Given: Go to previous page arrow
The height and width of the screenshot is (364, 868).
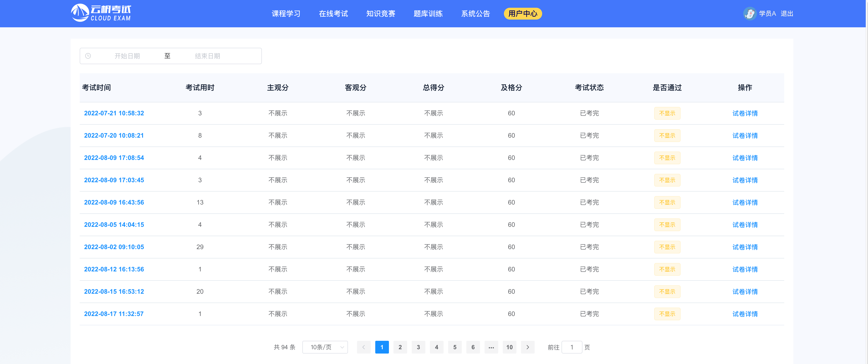Looking at the screenshot, I should 364,347.
